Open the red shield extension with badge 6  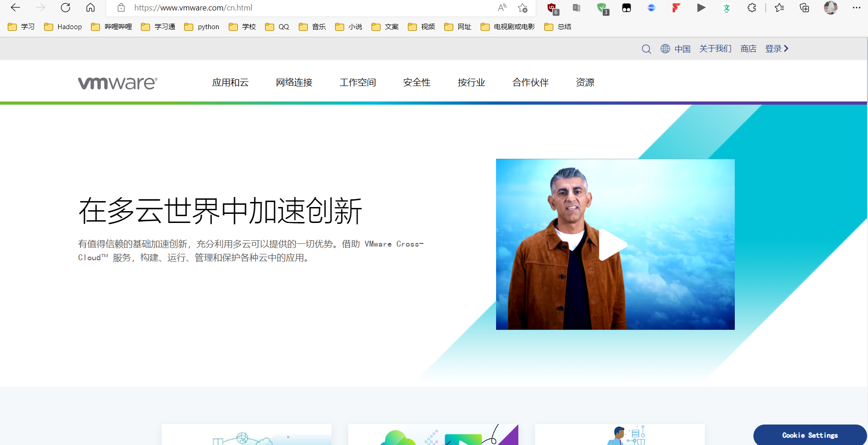[x=552, y=8]
